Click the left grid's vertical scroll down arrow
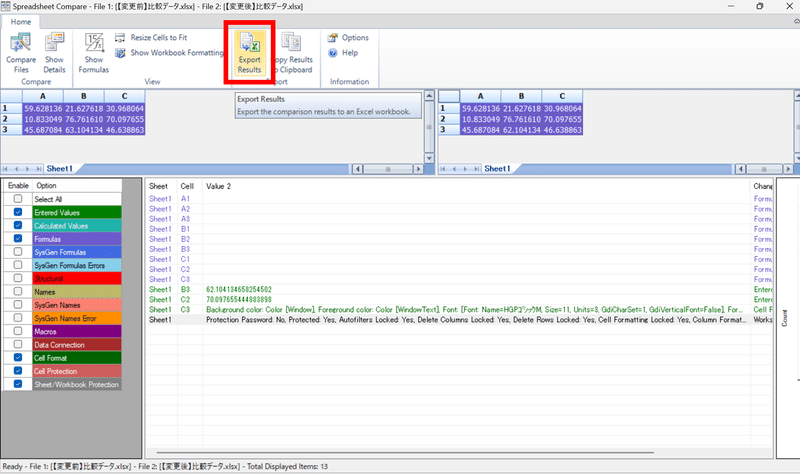Image resolution: width=800 pixels, height=474 pixels. (429, 158)
